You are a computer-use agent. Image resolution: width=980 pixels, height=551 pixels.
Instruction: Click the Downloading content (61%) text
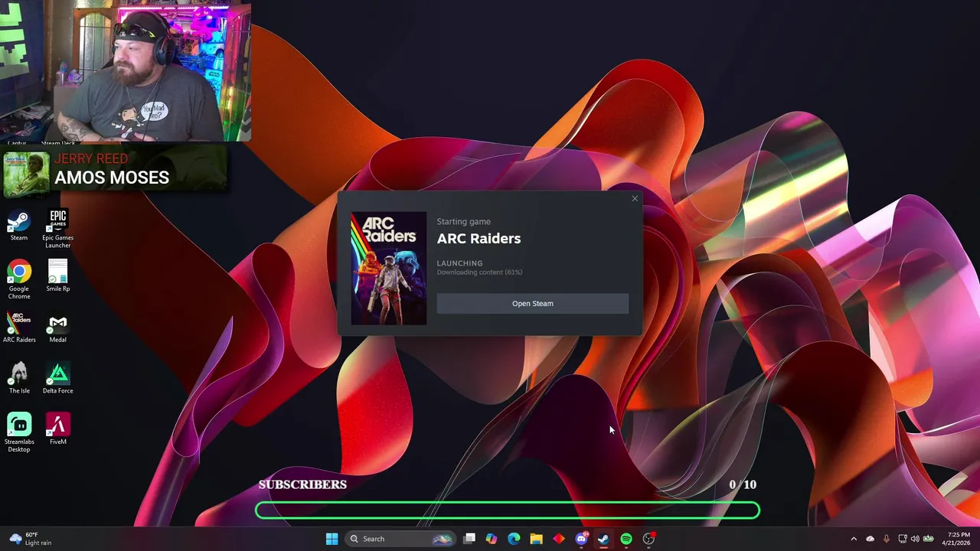coord(479,272)
